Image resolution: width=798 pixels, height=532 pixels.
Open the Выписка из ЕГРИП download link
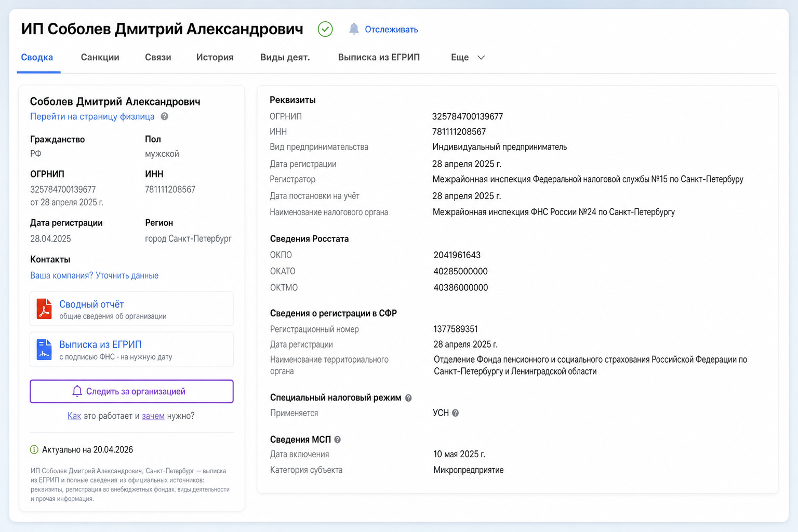[100, 344]
